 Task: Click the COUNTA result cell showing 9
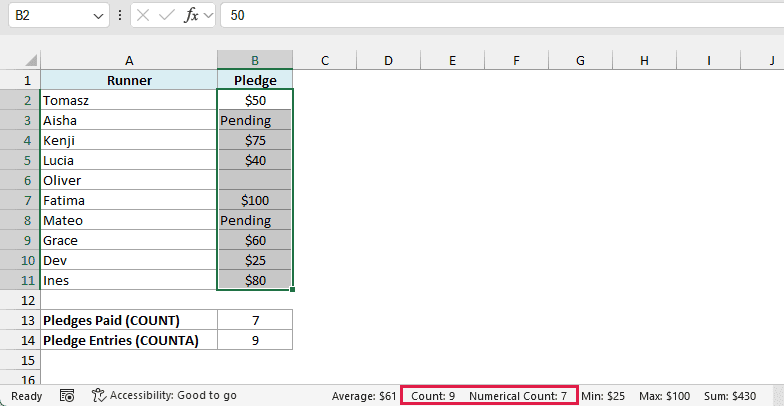click(x=255, y=340)
